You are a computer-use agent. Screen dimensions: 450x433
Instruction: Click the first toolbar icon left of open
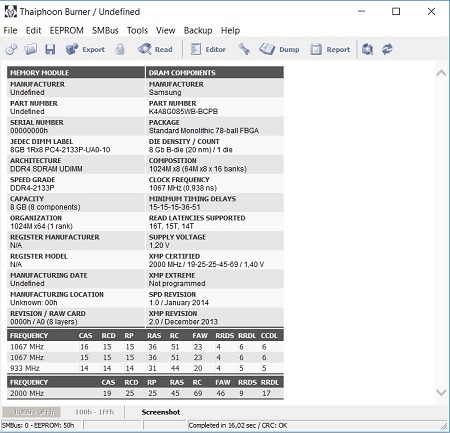click(11, 49)
